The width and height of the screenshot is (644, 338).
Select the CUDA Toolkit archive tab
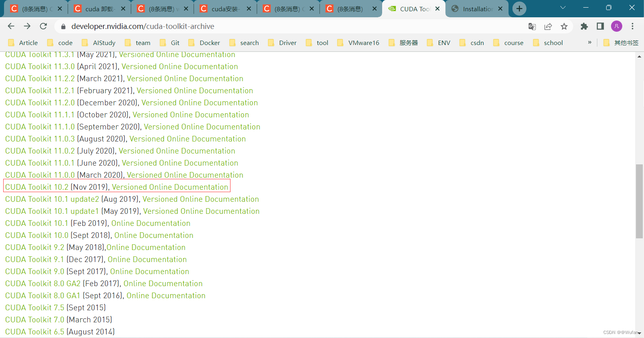pos(414,8)
